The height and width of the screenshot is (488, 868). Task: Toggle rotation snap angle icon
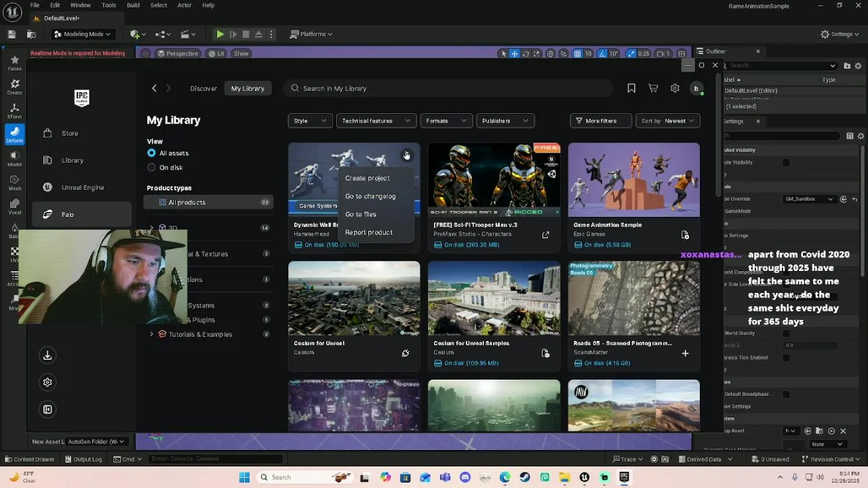point(601,54)
